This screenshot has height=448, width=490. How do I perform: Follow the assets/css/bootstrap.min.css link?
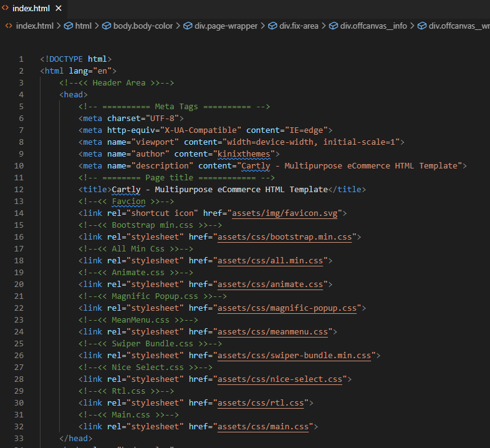point(284,237)
